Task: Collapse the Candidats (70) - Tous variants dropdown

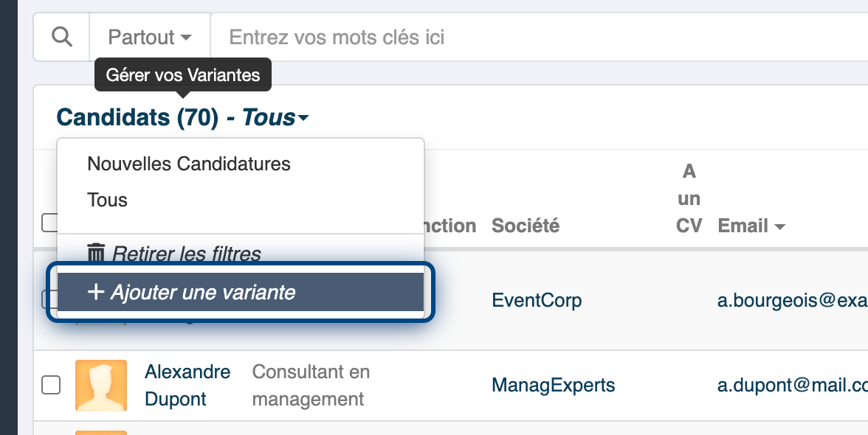Action: pos(183,117)
